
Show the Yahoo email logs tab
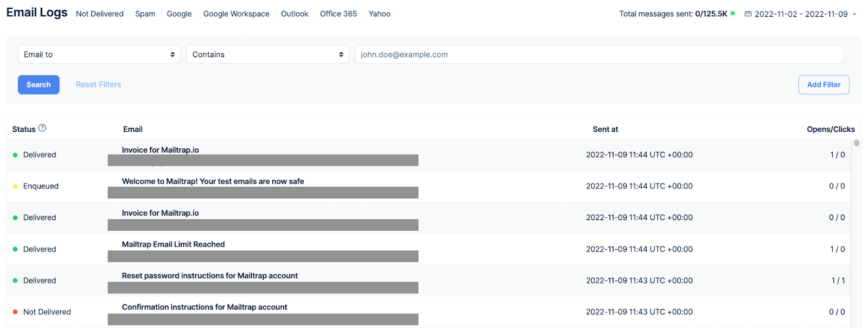tap(379, 14)
